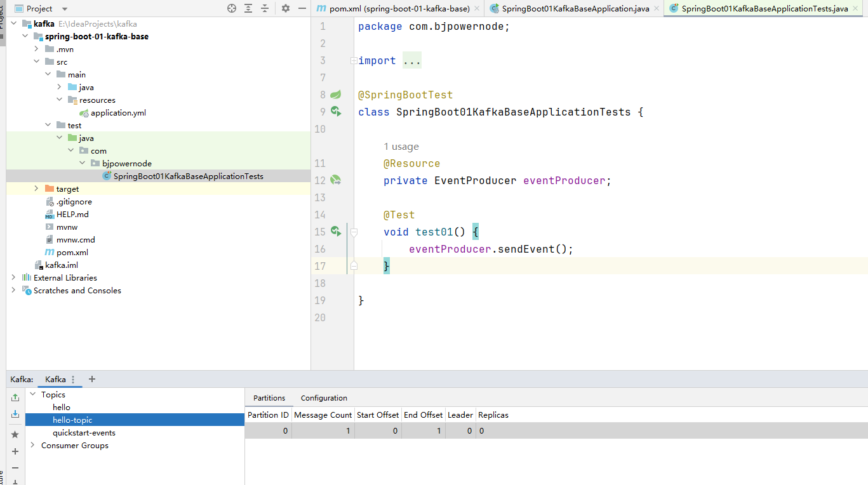Select the partition 0 table row
Viewport: 868px width, 485px height.
point(556,430)
